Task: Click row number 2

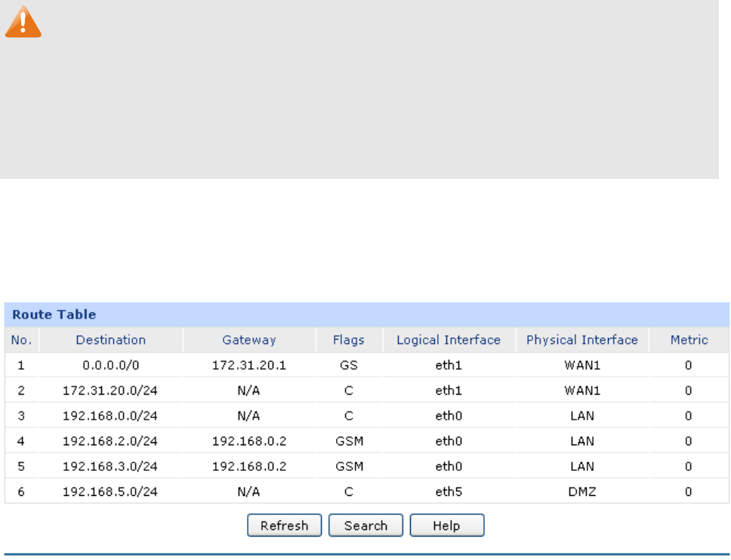Action: [21, 390]
